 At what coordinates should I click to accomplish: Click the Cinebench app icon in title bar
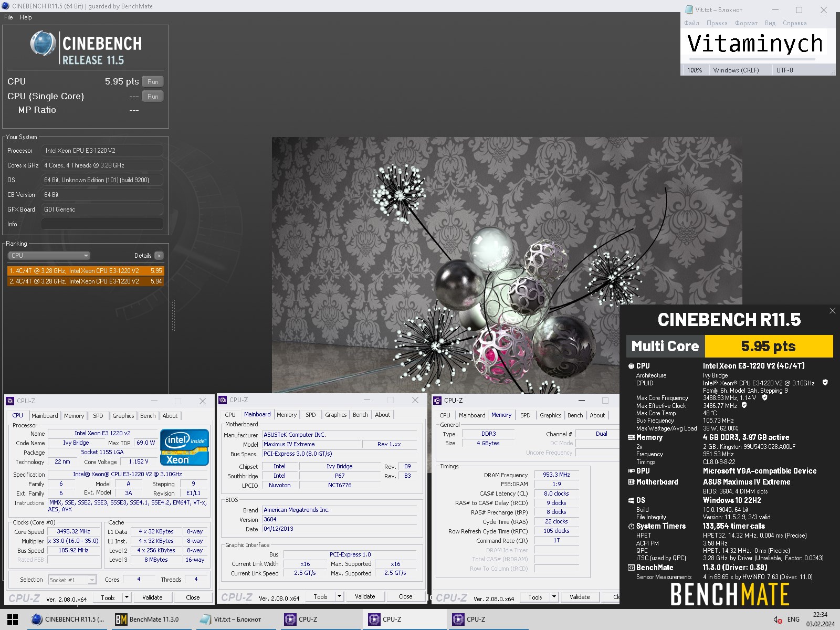coord(6,6)
